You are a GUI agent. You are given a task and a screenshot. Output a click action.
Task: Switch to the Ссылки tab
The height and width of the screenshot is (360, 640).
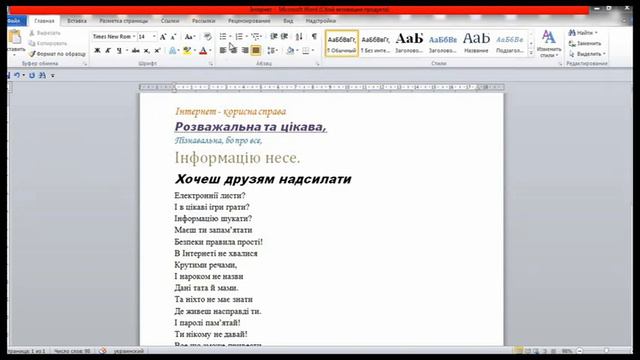[x=170, y=20]
